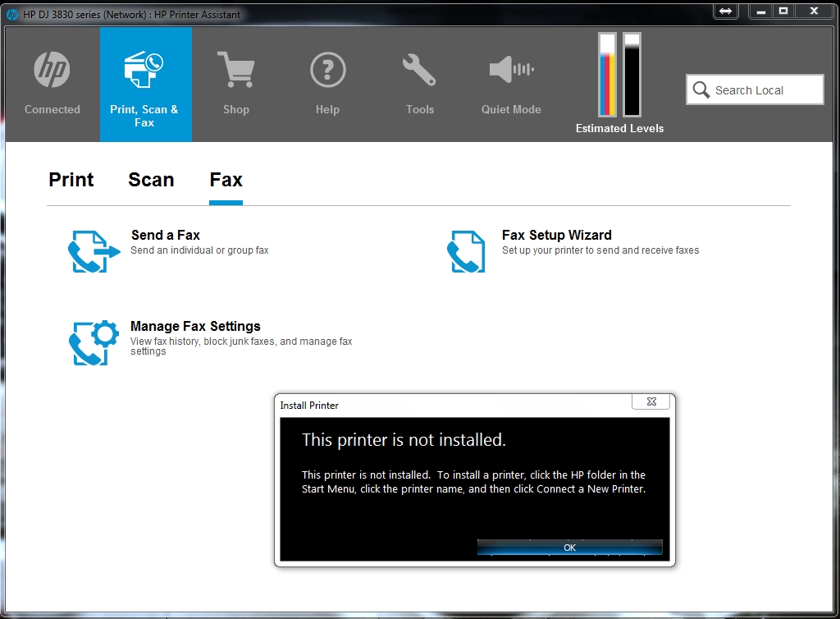Open the Manage Fax Settings link
Viewport: 840px width, 619px height.
(x=195, y=327)
